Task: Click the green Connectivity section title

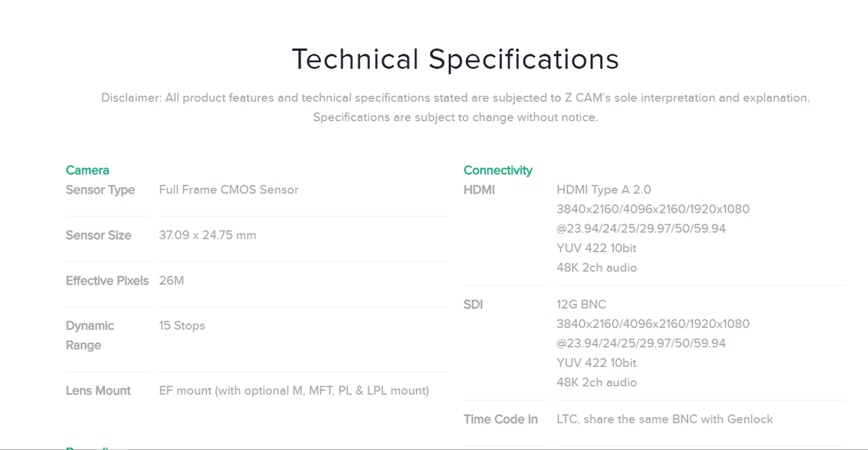Action: tap(498, 170)
